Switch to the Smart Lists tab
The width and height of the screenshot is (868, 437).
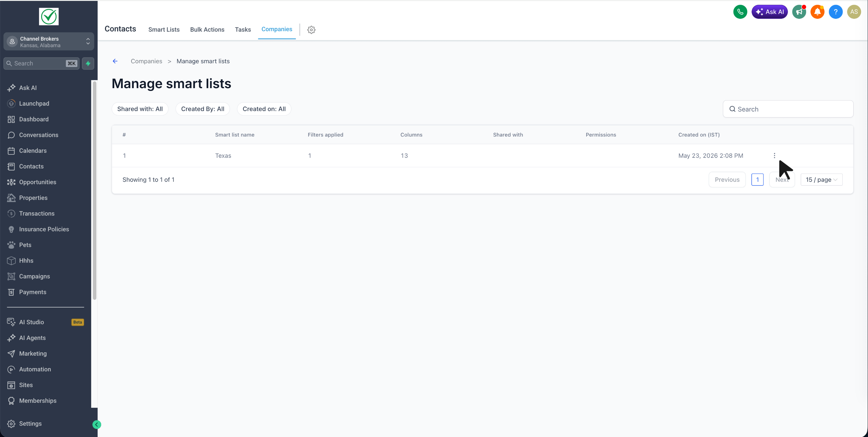(164, 30)
